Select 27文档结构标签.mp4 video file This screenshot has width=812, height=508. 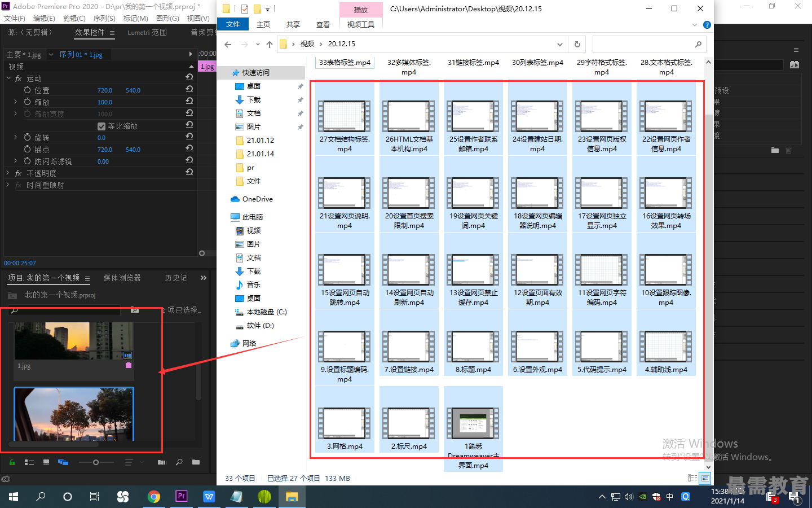coord(345,119)
